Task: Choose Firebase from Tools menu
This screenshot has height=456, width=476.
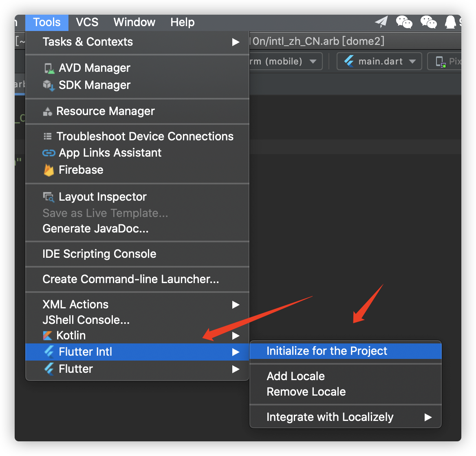Action: 137,170
